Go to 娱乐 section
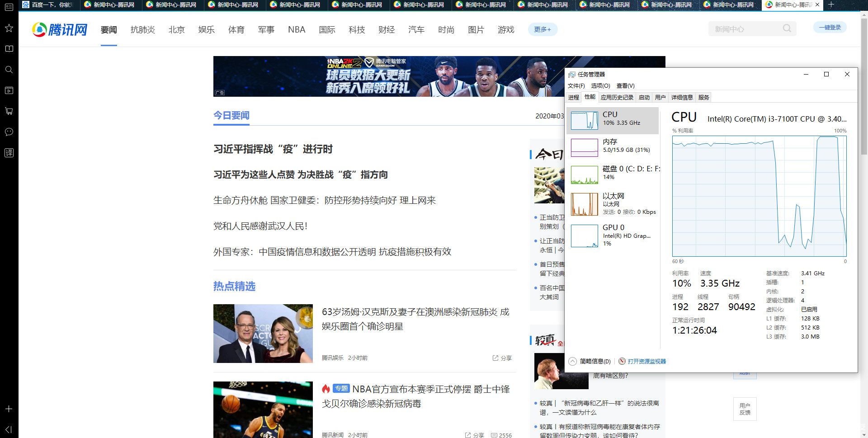Viewport: 868px width, 438px height. 207,29
